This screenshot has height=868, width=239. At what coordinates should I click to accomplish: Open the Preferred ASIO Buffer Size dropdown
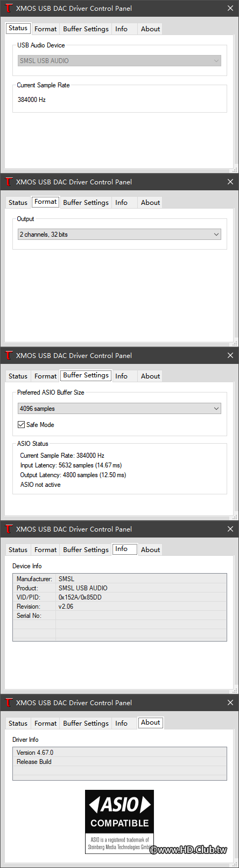(120, 409)
